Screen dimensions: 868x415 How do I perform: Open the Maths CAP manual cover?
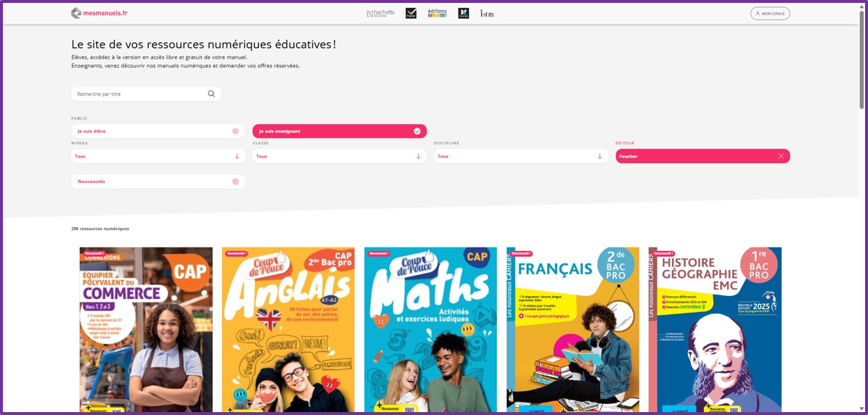tap(430, 329)
